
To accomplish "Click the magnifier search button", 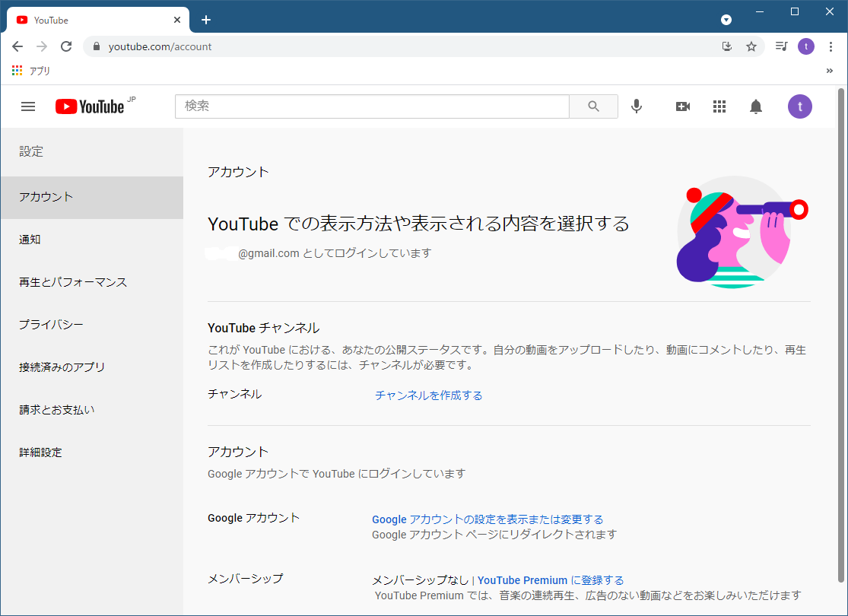I will tap(593, 106).
